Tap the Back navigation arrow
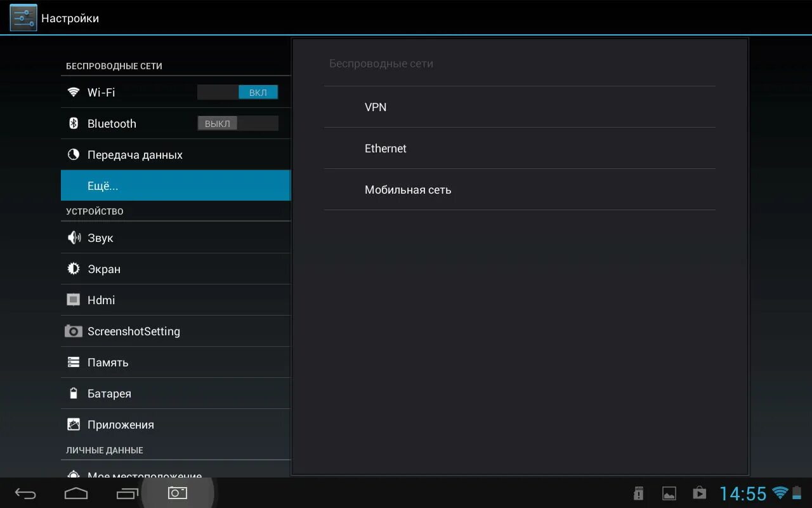 25,493
